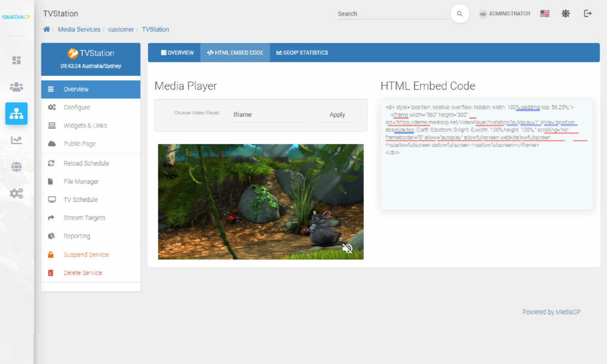
Task: Click the home icon in breadcrumb
Action: pos(47,29)
